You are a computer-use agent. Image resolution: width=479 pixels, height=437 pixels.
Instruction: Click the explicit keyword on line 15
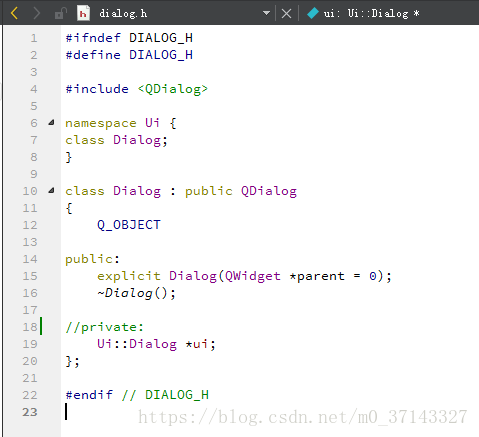(x=129, y=276)
